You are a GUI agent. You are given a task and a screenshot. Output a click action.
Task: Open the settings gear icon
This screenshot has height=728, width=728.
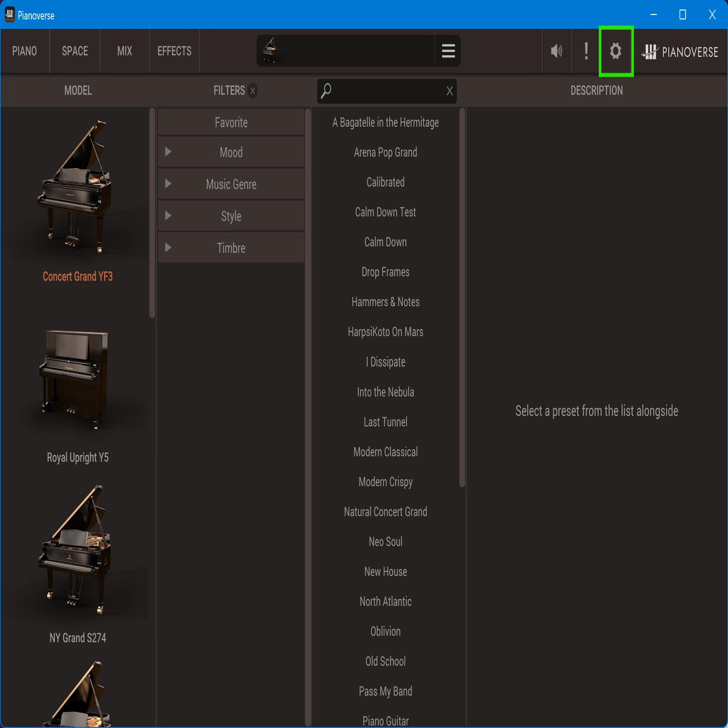(x=616, y=51)
